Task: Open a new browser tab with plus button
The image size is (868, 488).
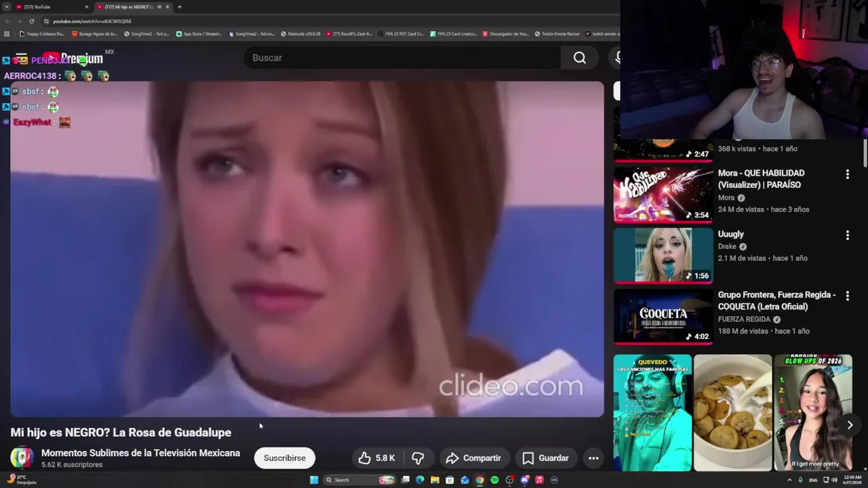Action: 179,7
